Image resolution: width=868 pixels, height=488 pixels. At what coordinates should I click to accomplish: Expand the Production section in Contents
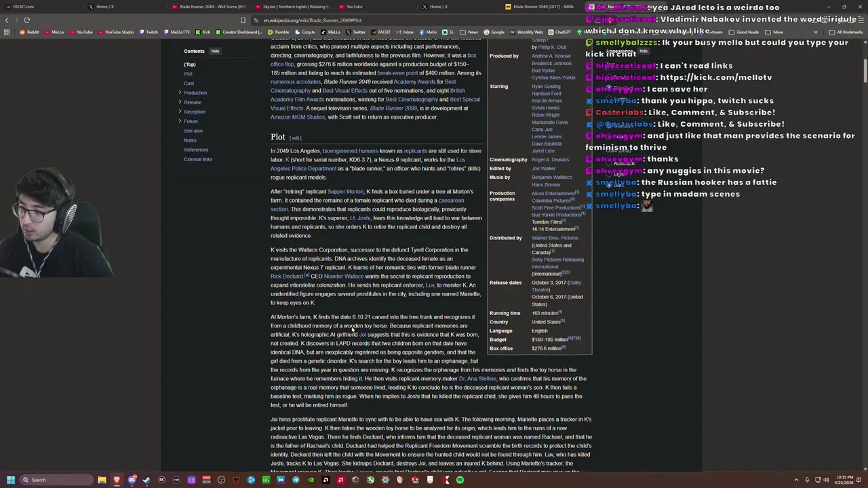[180, 92]
